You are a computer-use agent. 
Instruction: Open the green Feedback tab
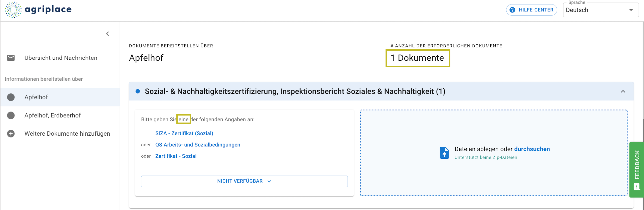coord(636,170)
